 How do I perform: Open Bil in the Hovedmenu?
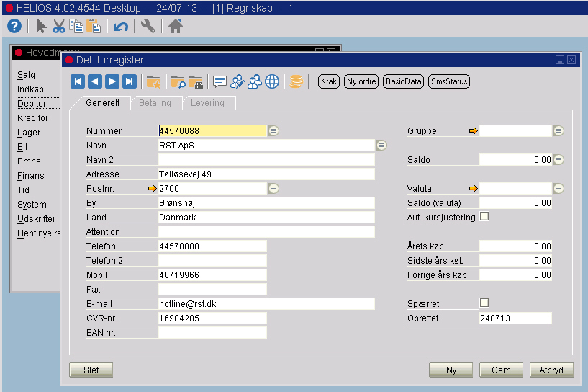[x=22, y=147]
